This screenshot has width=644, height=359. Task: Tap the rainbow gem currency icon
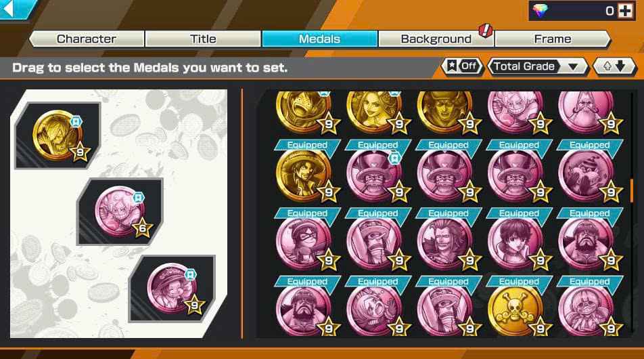pyautogui.click(x=540, y=11)
